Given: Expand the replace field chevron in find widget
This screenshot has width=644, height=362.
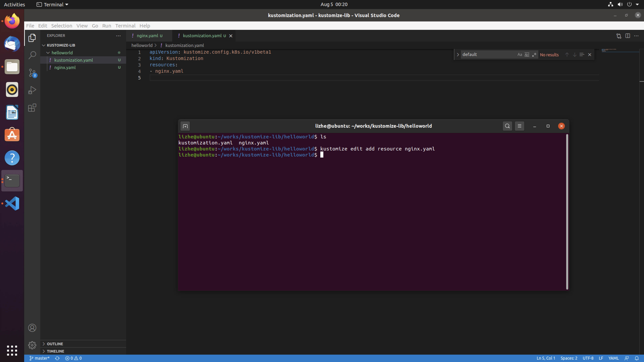Looking at the screenshot, I should coord(458,54).
